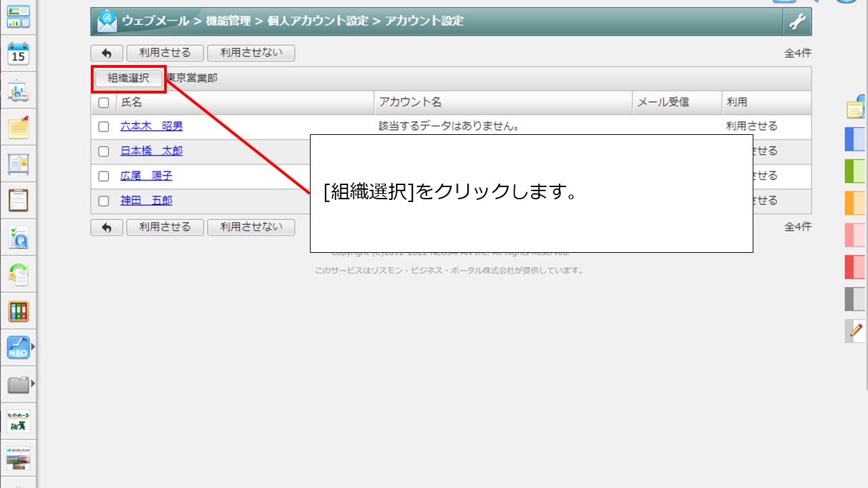
Task: Check the box for 六本木 昭男
Action: (104, 127)
